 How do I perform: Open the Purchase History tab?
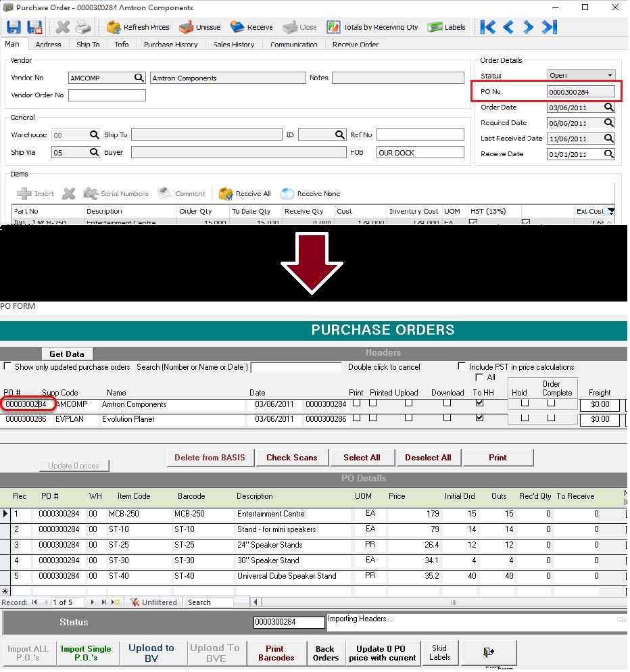pyautogui.click(x=170, y=44)
